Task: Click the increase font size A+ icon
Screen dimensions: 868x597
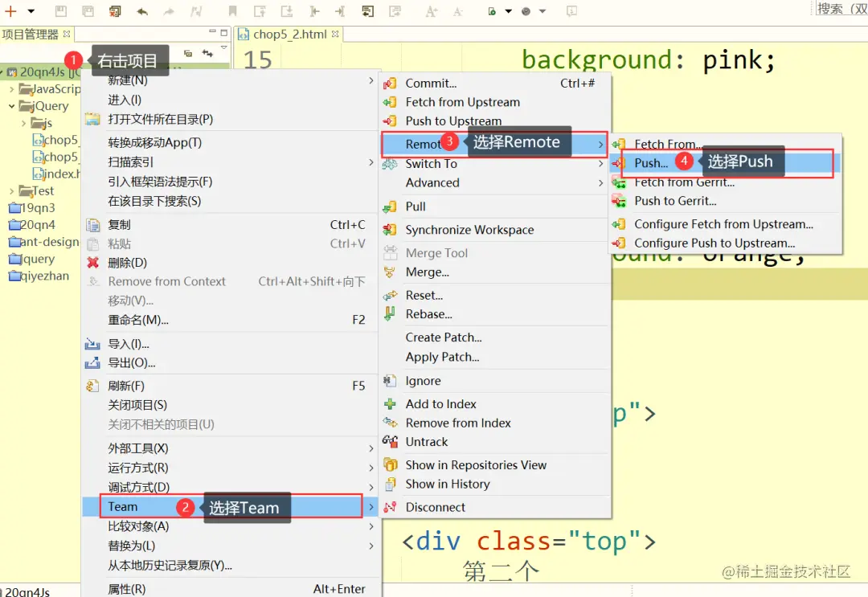Action: (432, 11)
